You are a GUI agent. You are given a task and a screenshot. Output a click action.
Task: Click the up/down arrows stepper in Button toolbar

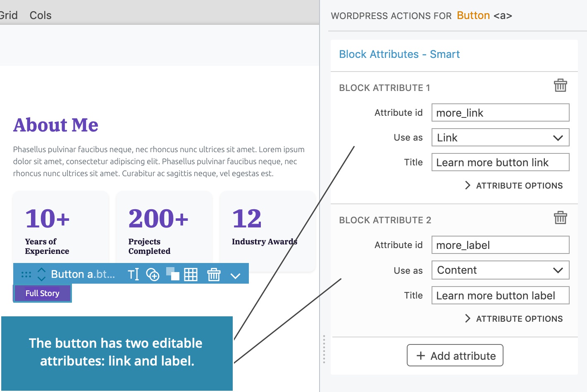point(41,274)
